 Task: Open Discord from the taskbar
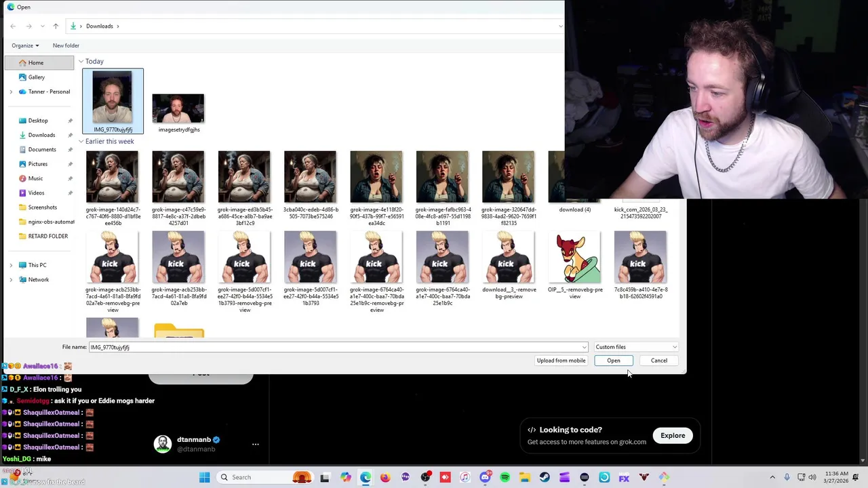485,477
